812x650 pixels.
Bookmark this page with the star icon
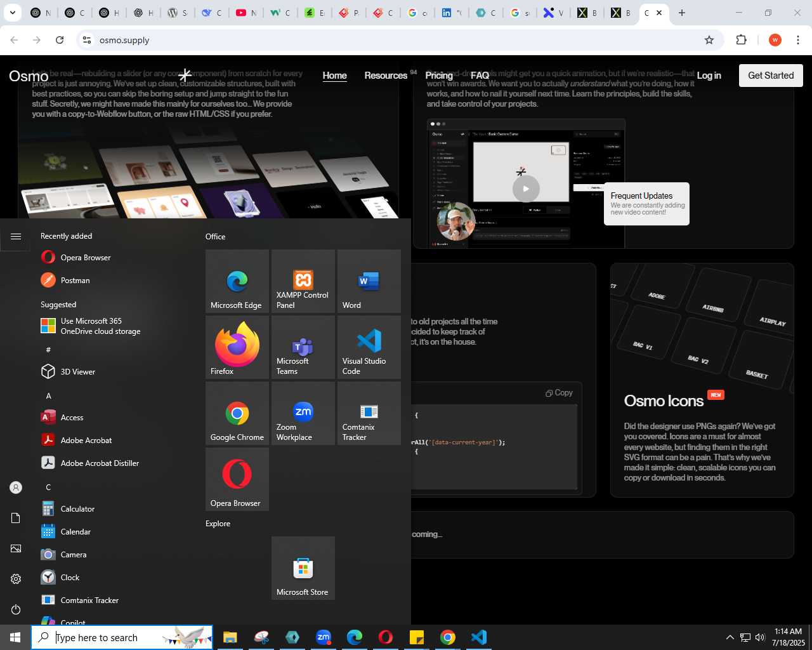pyautogui.click(x=709, y=40)
